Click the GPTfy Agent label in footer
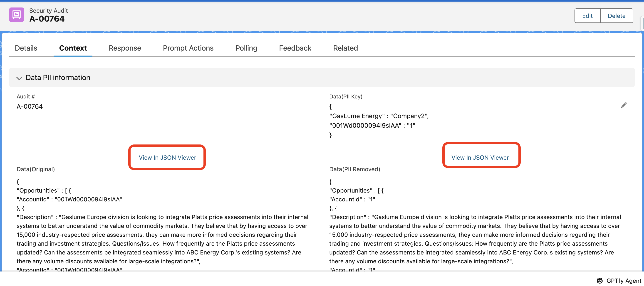Screen dimensions: 644x286 tap(624, 281)
